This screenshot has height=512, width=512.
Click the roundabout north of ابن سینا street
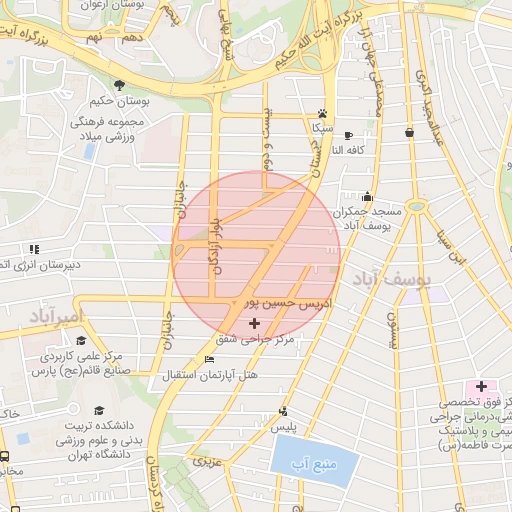pos(416,206)
